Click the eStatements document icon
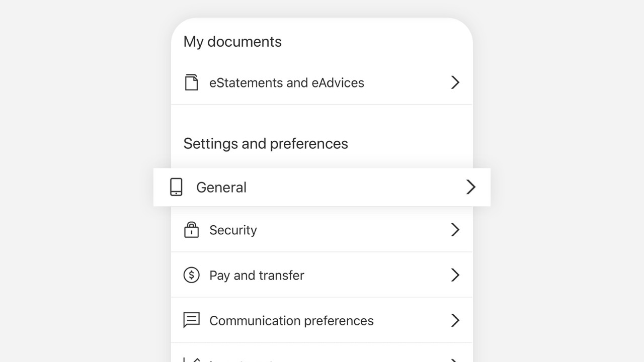The width and height of the screenshot is (644, 362). (191, 82)
